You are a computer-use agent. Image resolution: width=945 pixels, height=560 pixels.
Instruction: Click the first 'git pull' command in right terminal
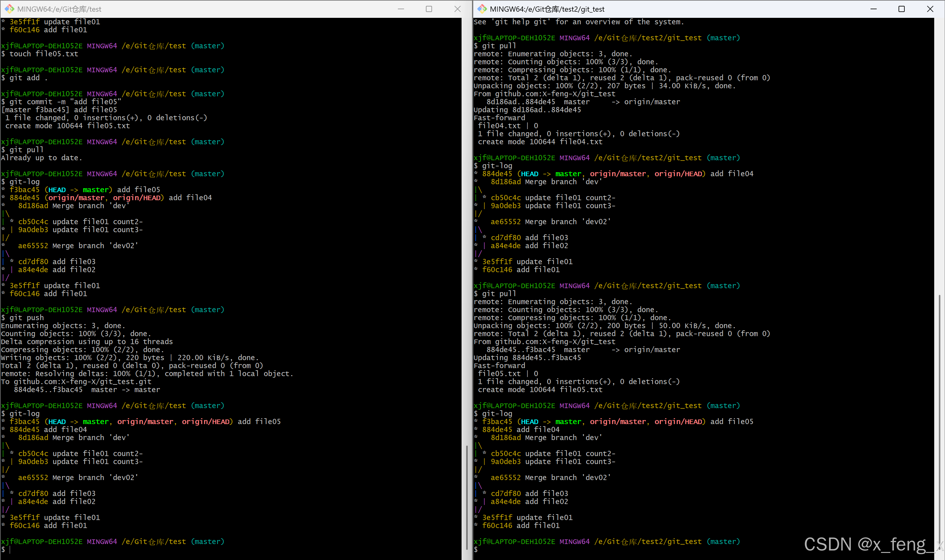tap(499, 46)
